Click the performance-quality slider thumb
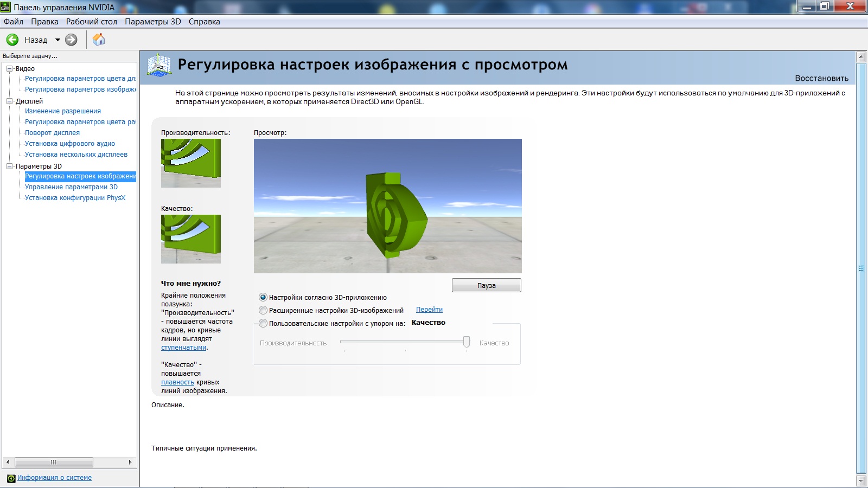Viewport: 868px width, 488px height. pos(467,342)
